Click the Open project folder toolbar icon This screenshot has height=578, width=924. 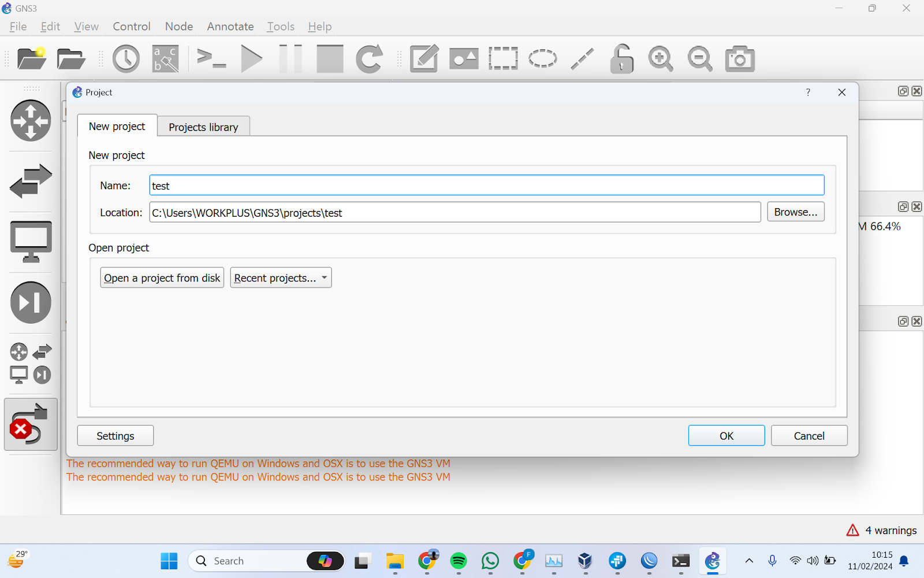(x=71, y=58)
